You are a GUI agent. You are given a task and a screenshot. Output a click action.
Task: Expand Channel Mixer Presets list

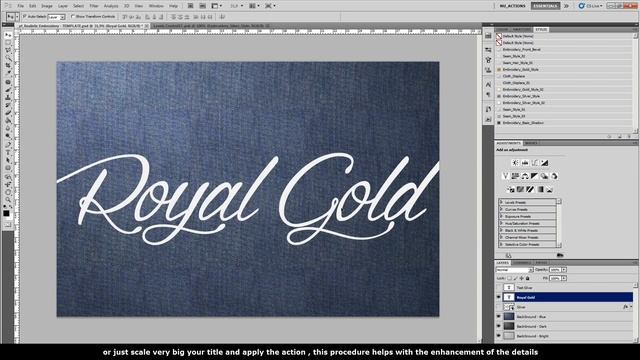tap(502, 237)
